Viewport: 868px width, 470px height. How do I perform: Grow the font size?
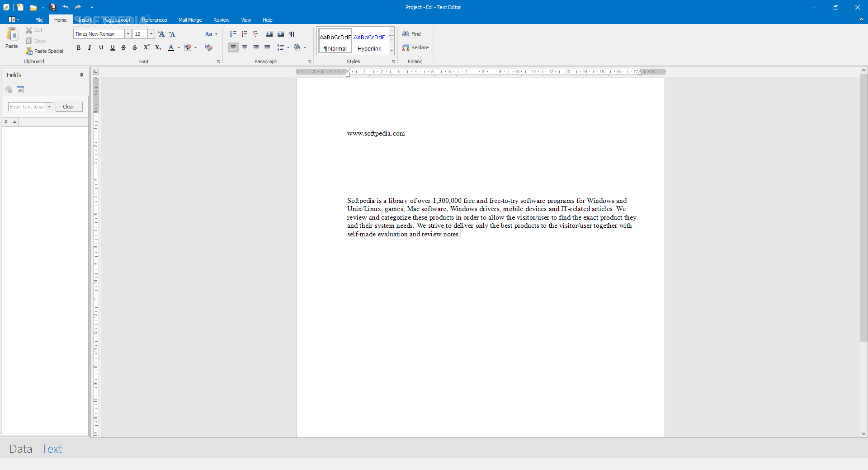tap(161, 34)
